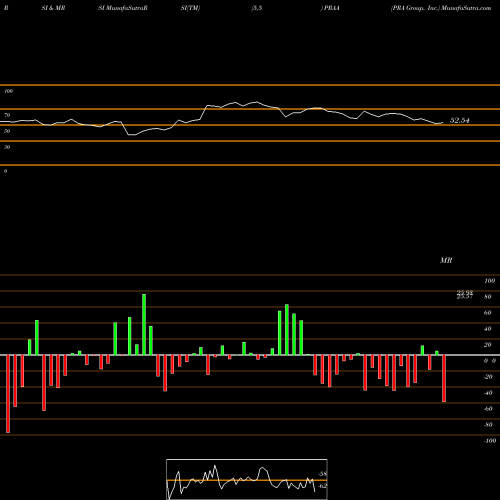
Task: Click the last red MR bar at the right end
Action: pyautogui.click(x=444, y=378)
